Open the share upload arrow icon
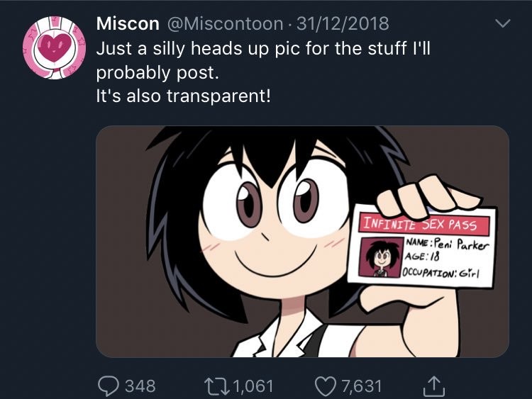This screenshot has width=532, height=399. pyautogui.click(x=433, y=386)
